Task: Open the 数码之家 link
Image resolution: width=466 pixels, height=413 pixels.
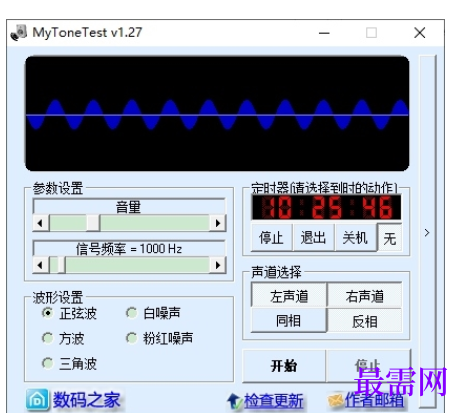Action: pyautogui.click(x=86, y=400)
